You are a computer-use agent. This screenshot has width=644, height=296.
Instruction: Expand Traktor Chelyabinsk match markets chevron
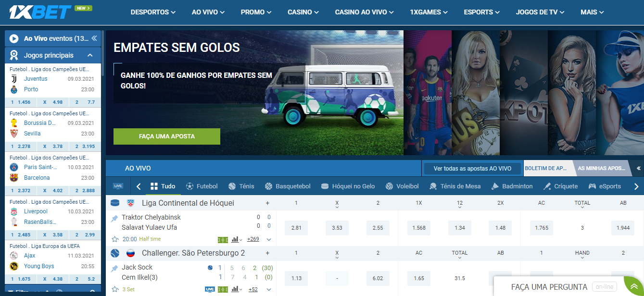[268, 239]
